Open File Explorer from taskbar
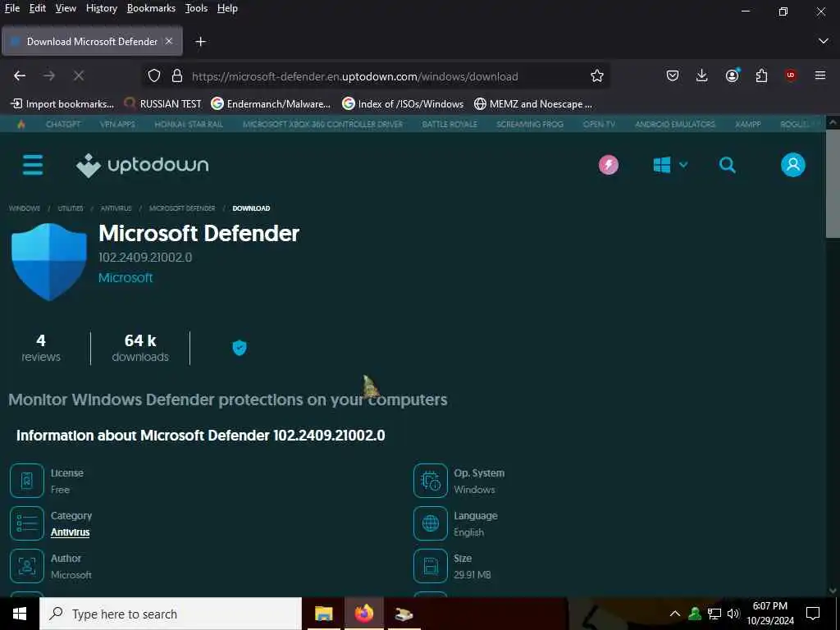This screenshot has width=840, height=630. click(323, 614)
